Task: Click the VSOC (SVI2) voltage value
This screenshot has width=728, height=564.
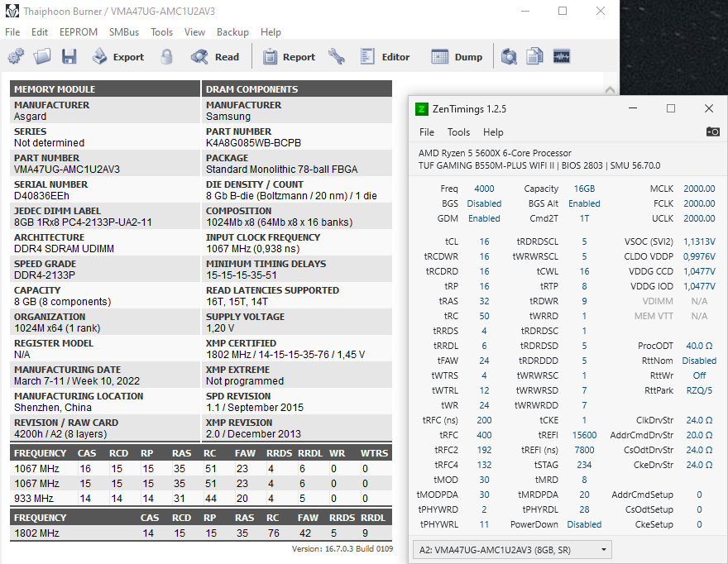Action: 699,241
